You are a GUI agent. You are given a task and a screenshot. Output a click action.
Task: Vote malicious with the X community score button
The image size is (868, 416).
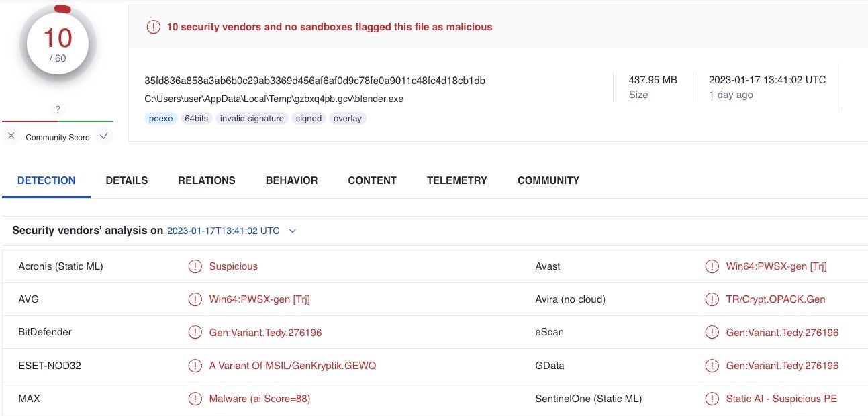11,136
